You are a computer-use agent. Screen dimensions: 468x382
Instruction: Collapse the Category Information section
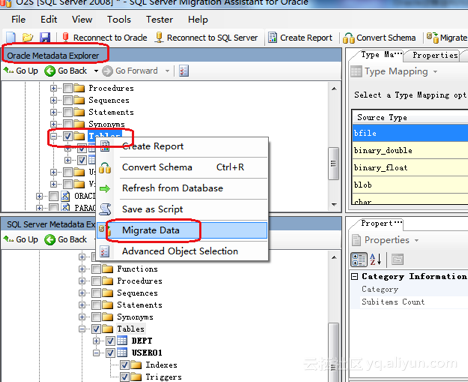[x=355, y=276]
